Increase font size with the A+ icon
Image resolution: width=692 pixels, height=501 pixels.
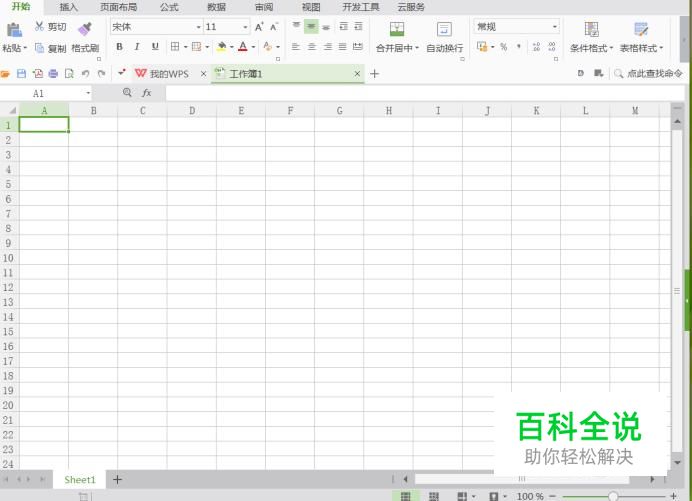259,27
